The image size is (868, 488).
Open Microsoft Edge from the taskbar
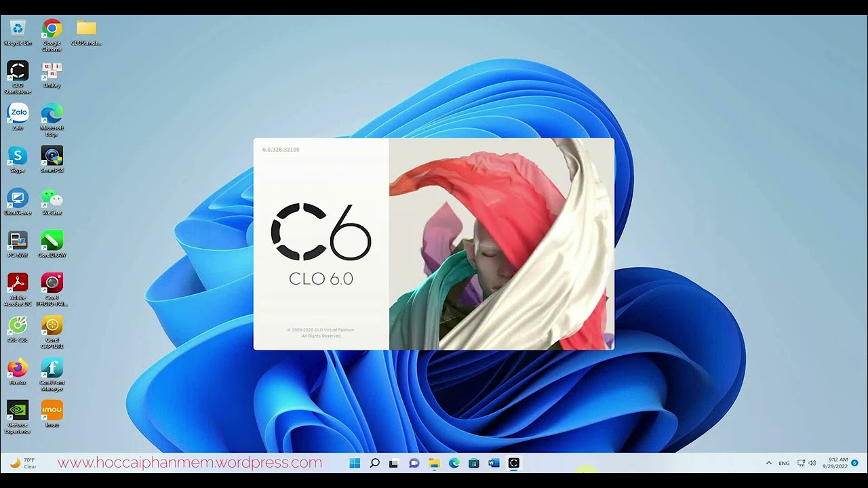pos(454,463)
